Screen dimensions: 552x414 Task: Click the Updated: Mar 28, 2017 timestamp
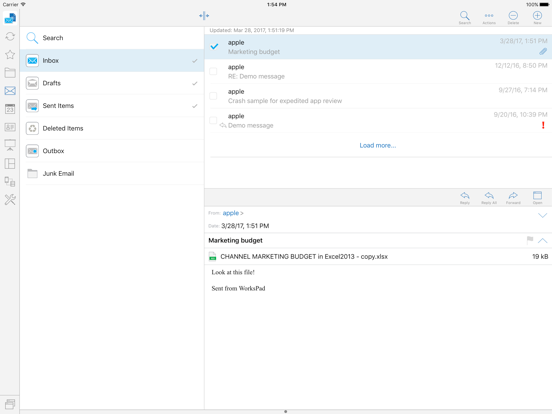click(x=252, y=30)
